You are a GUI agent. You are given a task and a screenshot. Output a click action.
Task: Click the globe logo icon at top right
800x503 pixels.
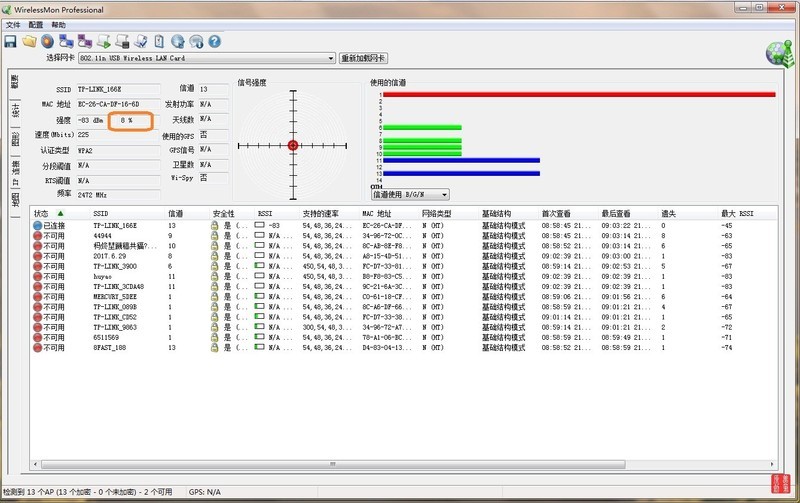(780, 53)
